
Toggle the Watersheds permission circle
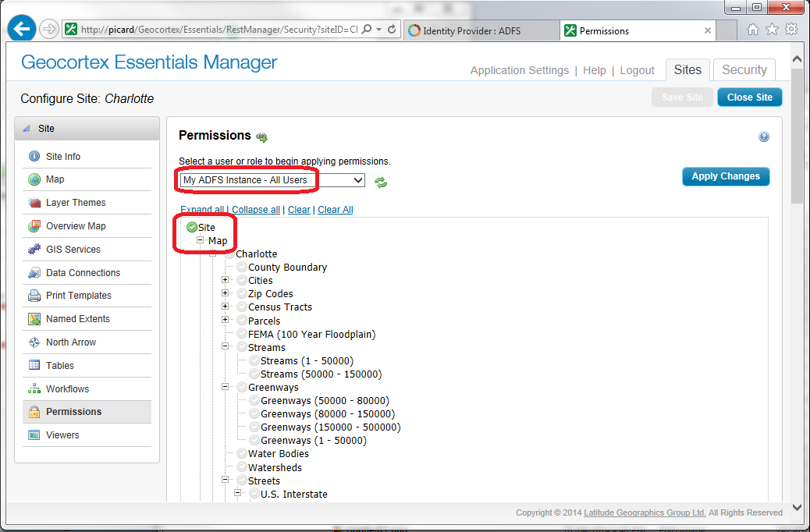[242, 467]
